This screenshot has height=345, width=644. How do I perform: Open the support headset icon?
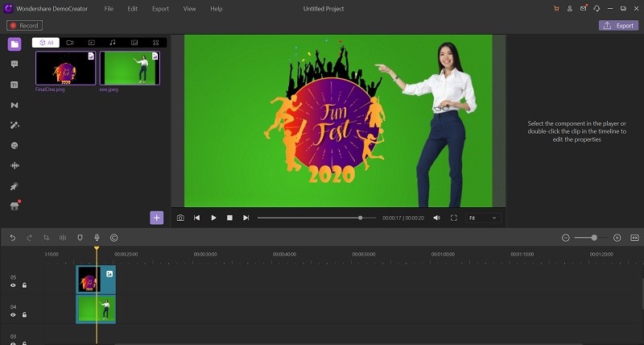(597, 9)
